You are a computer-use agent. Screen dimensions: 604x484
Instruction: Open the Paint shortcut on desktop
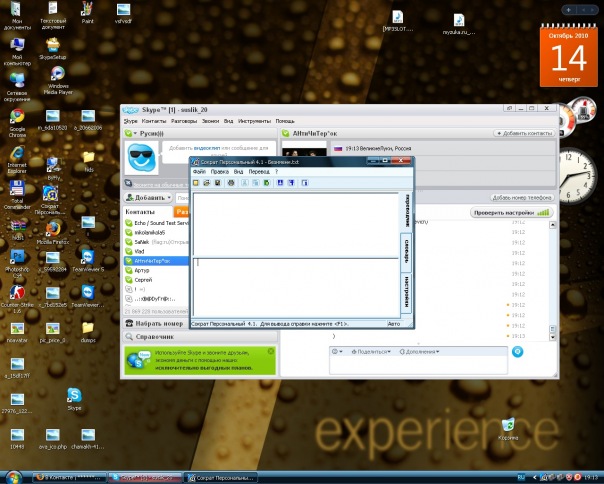(x=87, y=10)
